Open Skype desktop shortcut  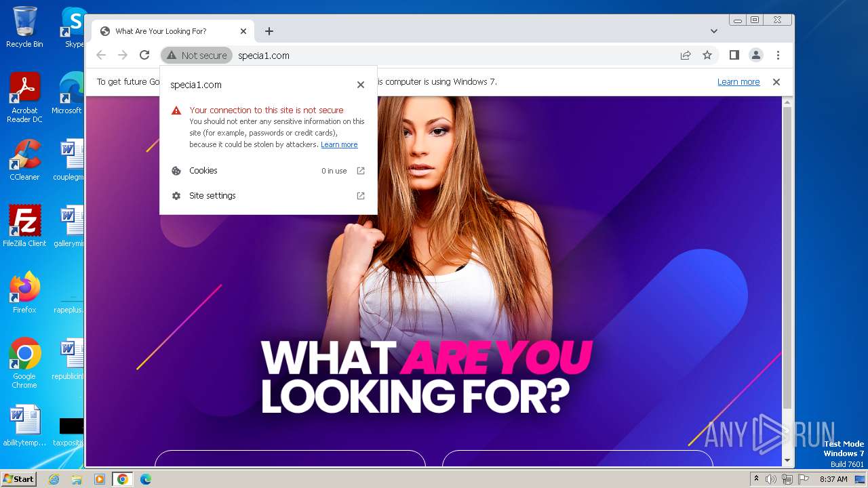pos(73,27)
